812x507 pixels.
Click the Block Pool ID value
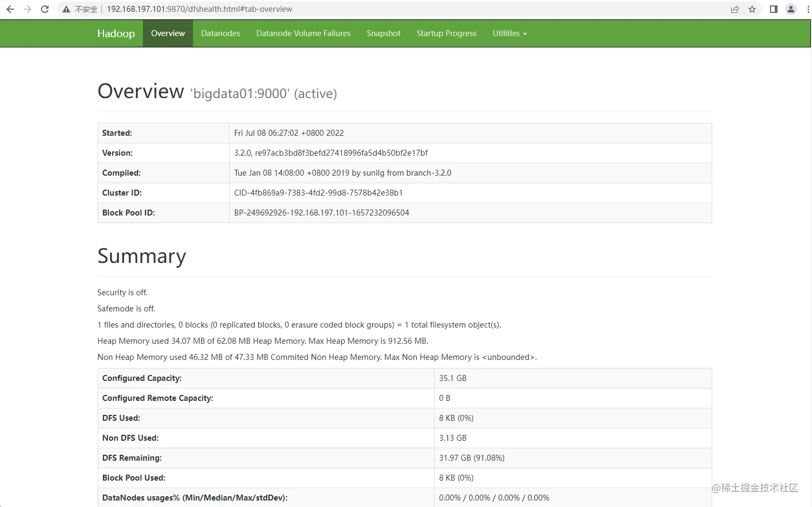321,213
